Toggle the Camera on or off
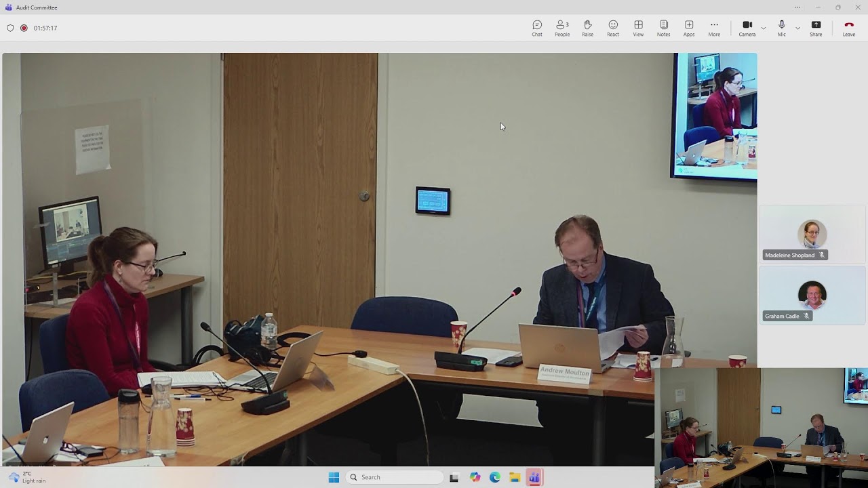The height and width of the screenshot is (488, 868). pyautogui.click(x=747, y=28)
